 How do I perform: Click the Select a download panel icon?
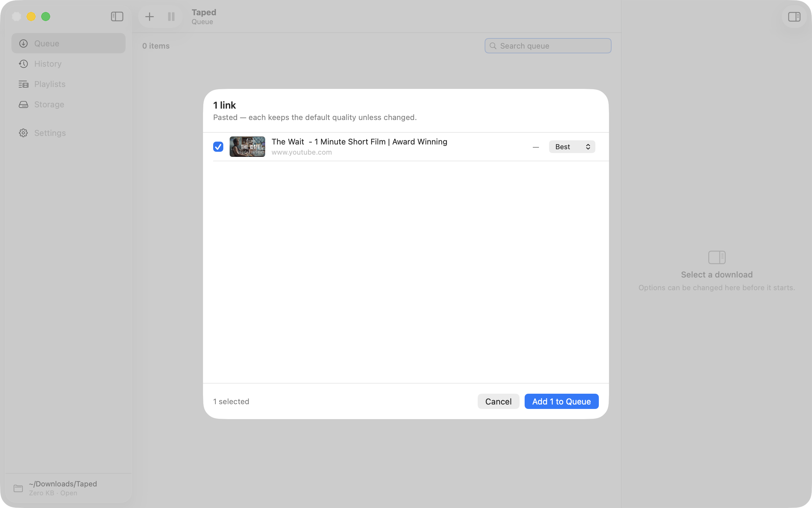point(717,257)
